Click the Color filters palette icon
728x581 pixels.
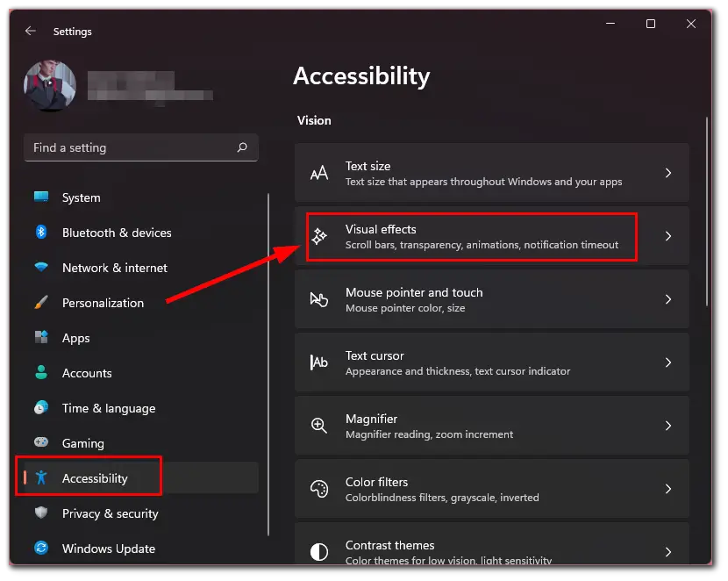(319, 489)
